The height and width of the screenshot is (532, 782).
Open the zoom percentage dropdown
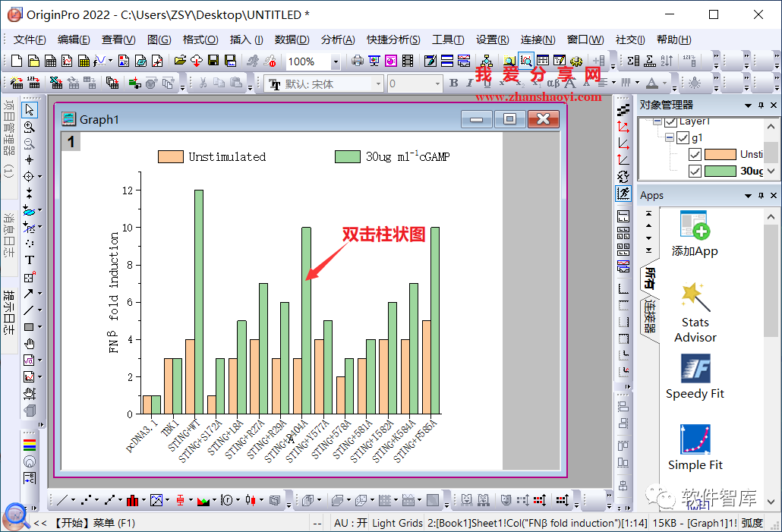pyautogui.click(x=336, y=61)
